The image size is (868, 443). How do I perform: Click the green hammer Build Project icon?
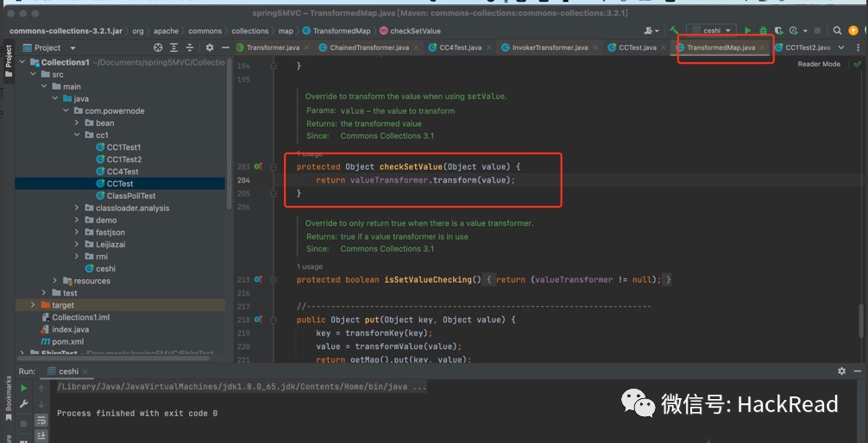click(x=674, y=31)
